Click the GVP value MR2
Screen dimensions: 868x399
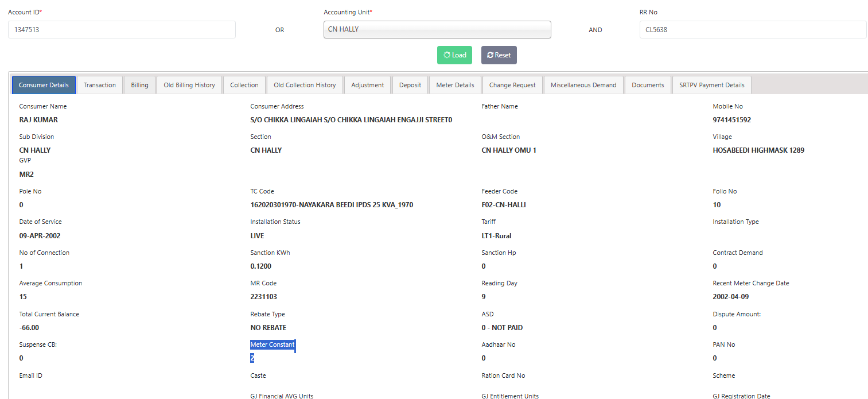pyautogui.click(x=26, y=175)
